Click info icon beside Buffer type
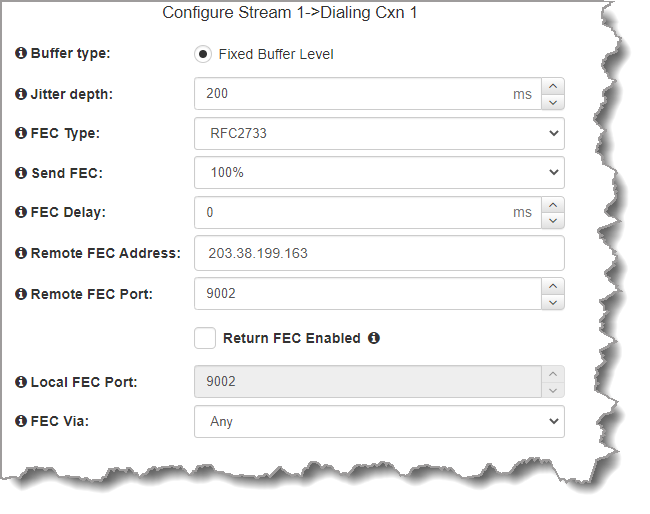The width and height of the screenshot is (650, 514). click(x=22, y=54)
